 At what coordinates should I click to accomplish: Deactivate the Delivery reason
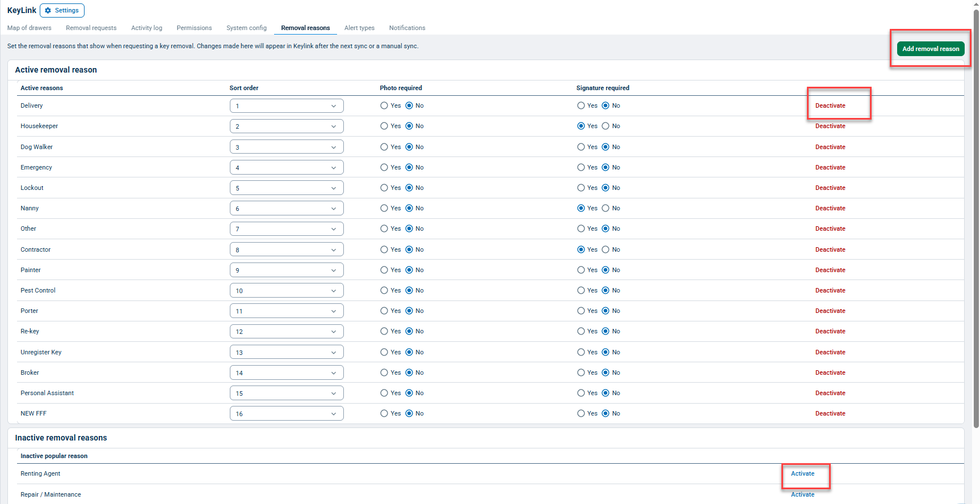830,105
